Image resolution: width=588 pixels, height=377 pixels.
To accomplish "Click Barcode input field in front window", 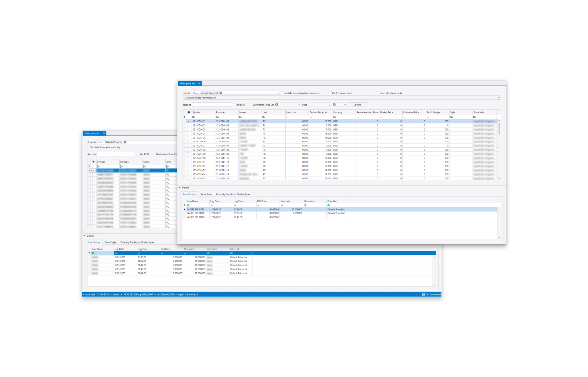I will point(211,105).
